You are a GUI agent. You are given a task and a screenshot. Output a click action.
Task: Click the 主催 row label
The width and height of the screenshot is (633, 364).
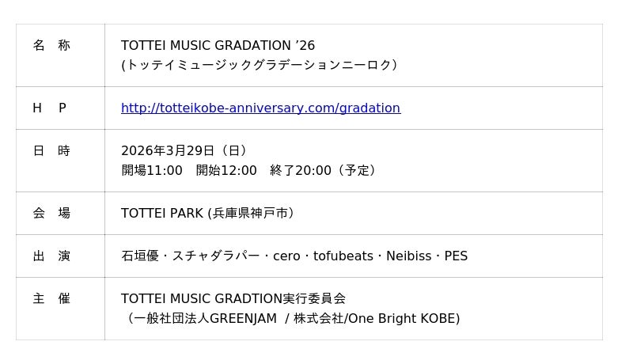coord(51,298)
